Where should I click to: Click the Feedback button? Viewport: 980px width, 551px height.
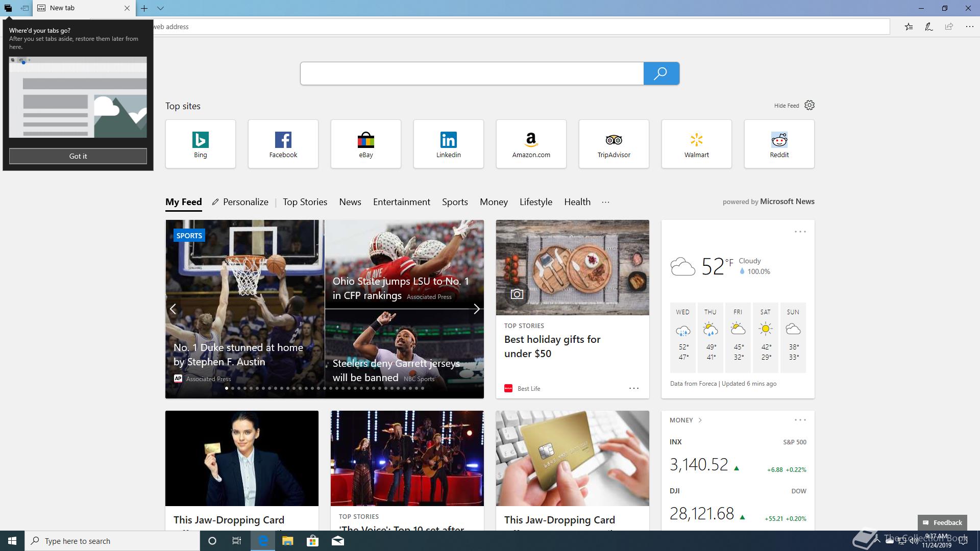(942, 522)
